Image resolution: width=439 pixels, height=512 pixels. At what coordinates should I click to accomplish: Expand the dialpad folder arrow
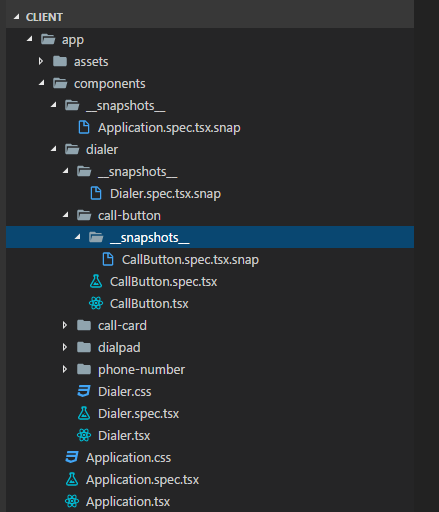pyautogui.click(x=65, y=347)
